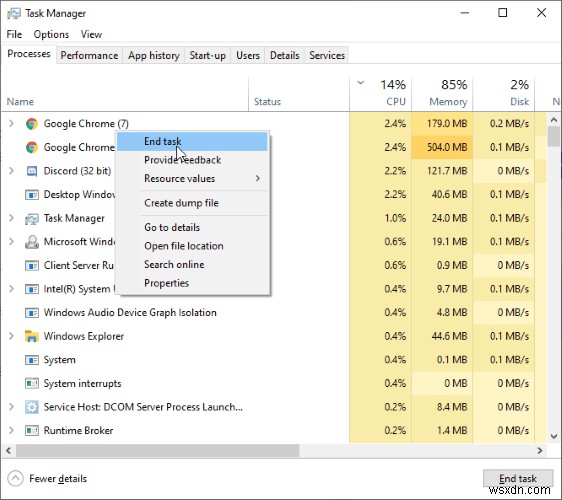Switch to the Details tab
The height and width of the screenshot is (500, 562).
click(x=285, y=56)
